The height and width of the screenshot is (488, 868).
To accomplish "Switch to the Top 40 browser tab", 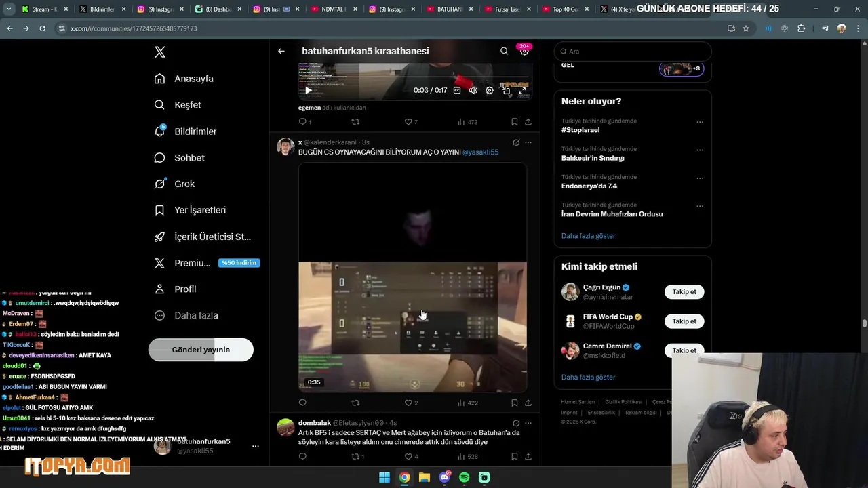I will 565,9.
